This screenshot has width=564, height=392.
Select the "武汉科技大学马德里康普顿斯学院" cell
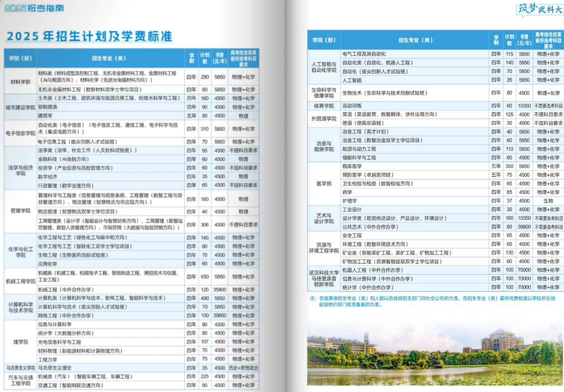pos(324,279)
